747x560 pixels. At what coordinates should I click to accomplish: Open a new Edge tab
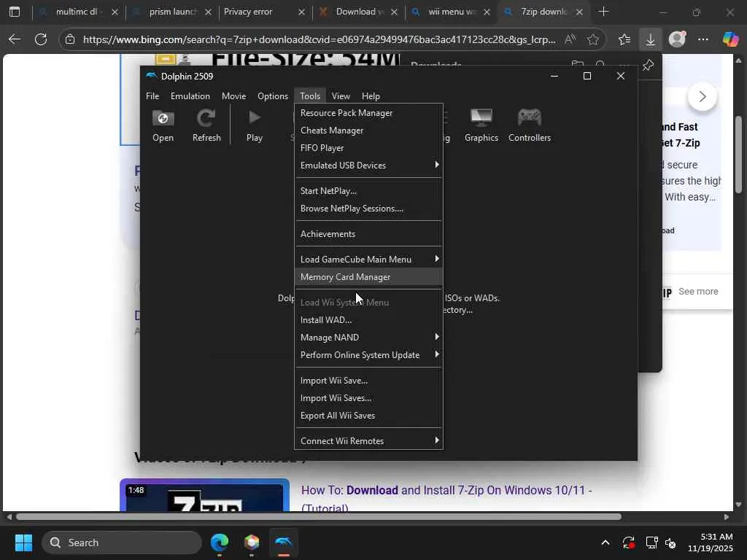click(603, 12)
